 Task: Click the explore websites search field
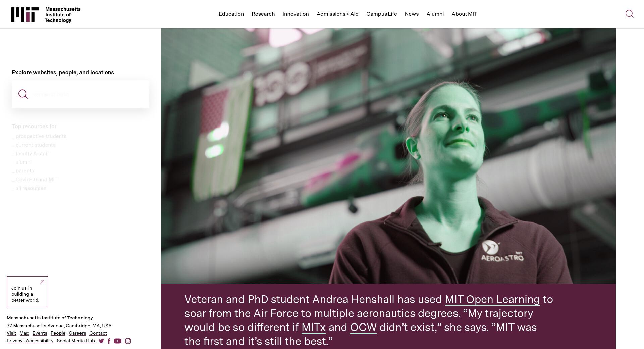coord(80,94)
